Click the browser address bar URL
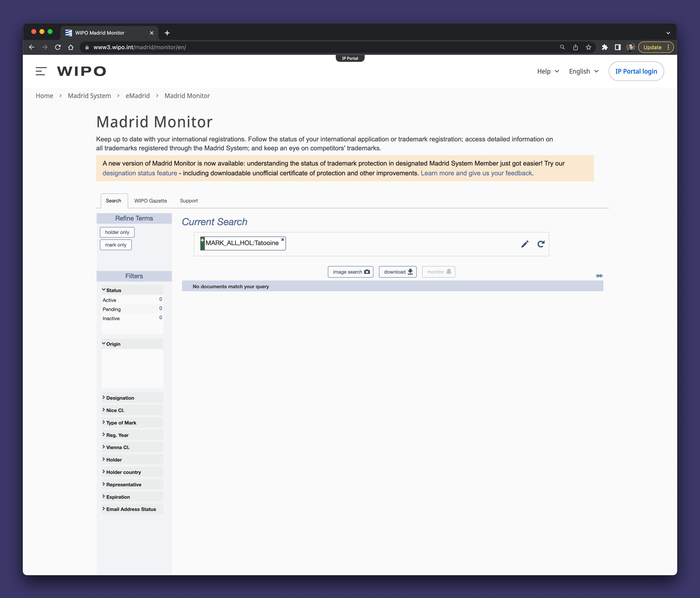 (140, 47)
